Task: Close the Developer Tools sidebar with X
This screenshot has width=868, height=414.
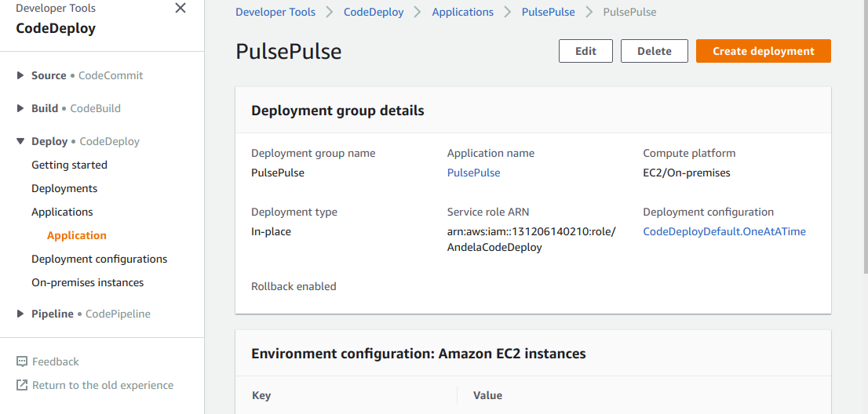Action: (181, 9)
